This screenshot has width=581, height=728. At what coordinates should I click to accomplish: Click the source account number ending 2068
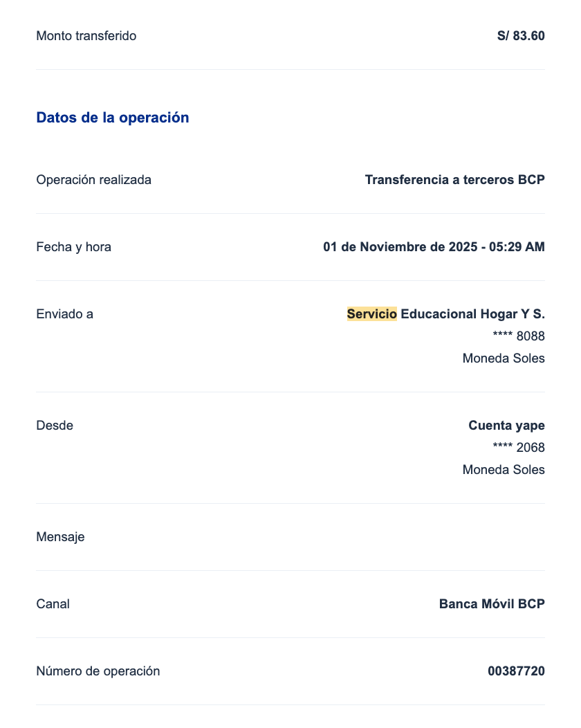pos(518,448)
